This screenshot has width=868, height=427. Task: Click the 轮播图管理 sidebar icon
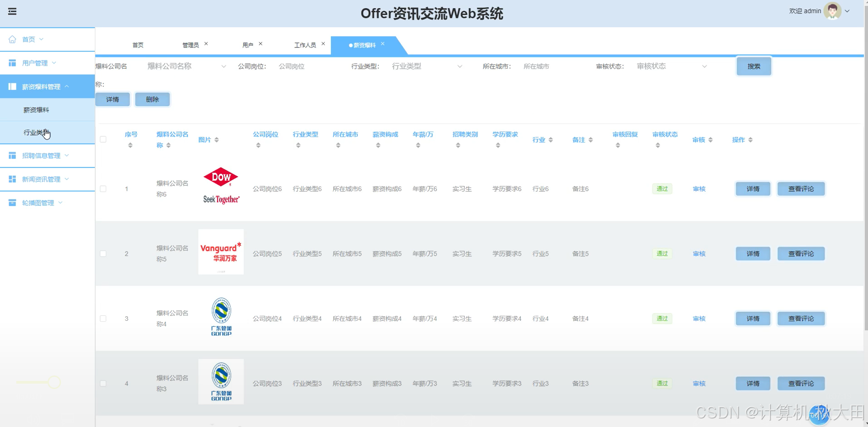[12, 202]
